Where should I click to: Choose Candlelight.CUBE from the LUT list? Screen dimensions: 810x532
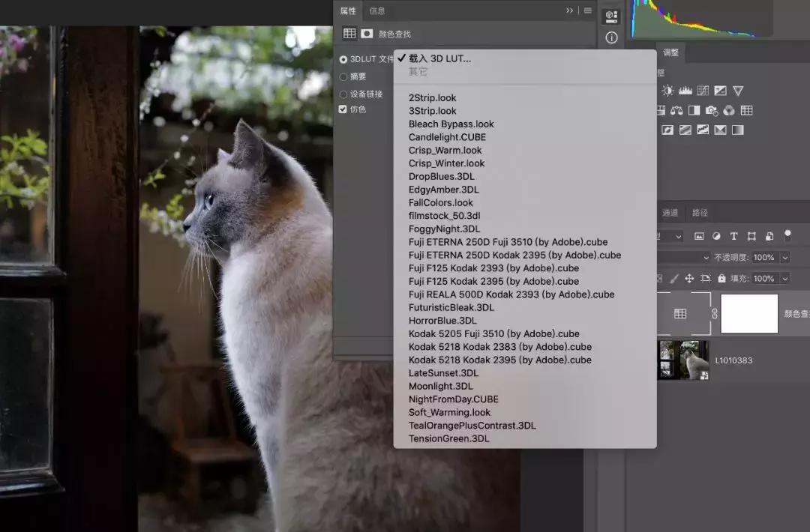click(x=447, y=137)
